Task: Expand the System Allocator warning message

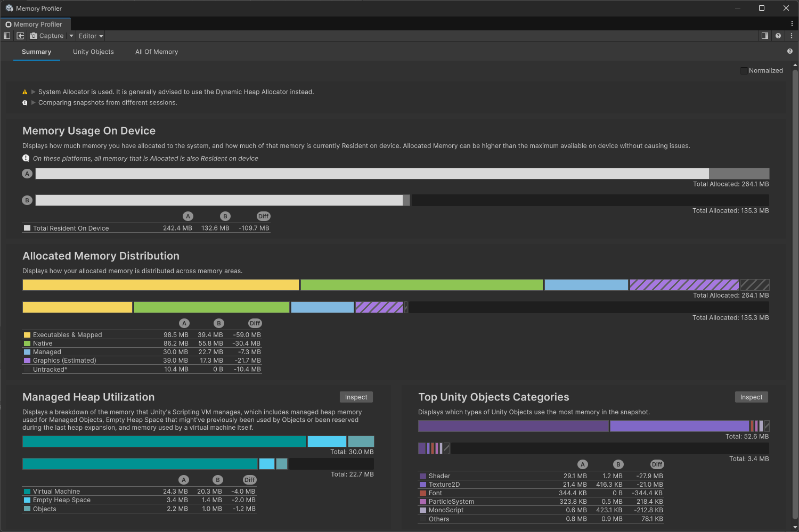Action: tap(34, 92)
